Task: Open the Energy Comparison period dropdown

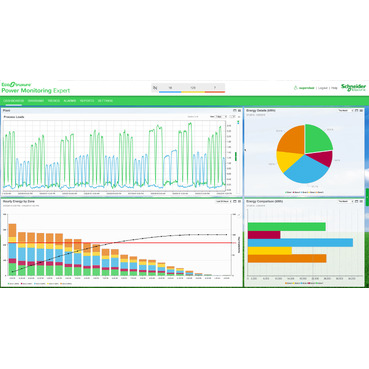Action: point(345,202)
